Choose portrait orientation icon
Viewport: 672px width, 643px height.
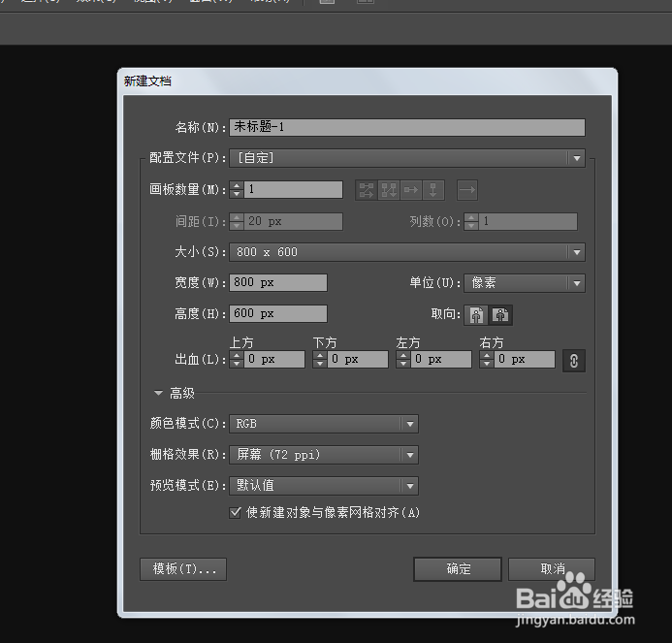coord(476,315)
